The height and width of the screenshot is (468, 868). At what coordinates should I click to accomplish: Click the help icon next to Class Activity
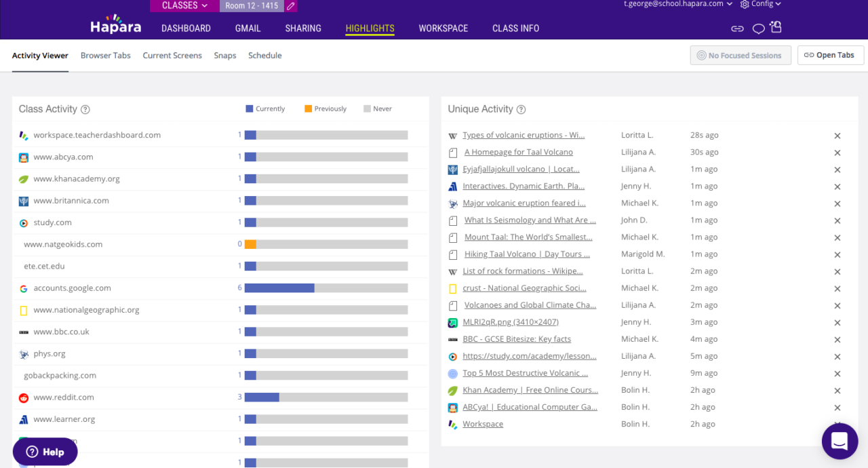[85, 109]
